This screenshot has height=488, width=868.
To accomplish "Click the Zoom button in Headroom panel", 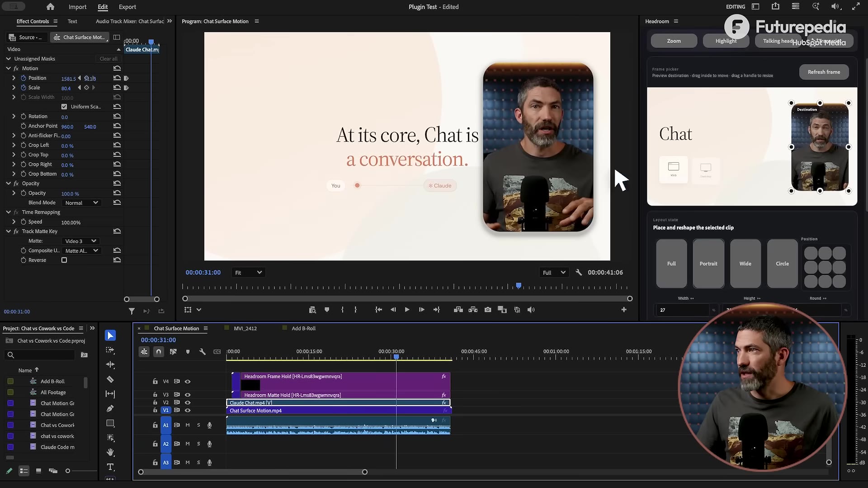I will pos(674,41).
